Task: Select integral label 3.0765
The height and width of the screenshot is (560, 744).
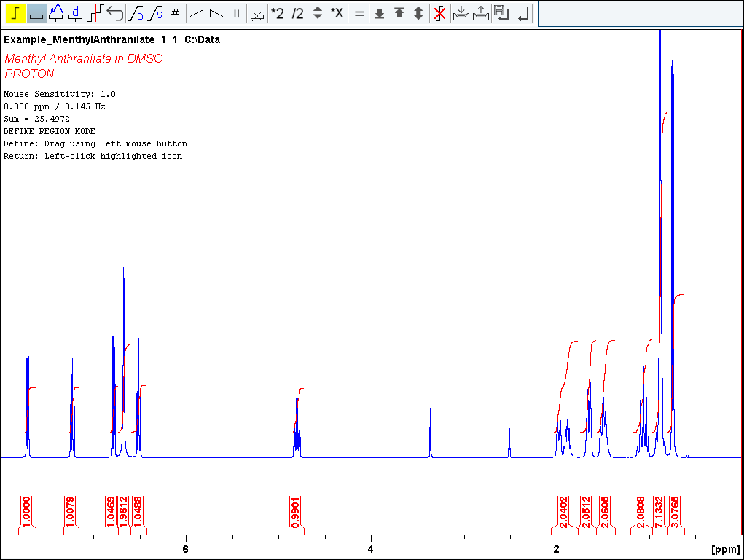Action: tap(675, 512)
